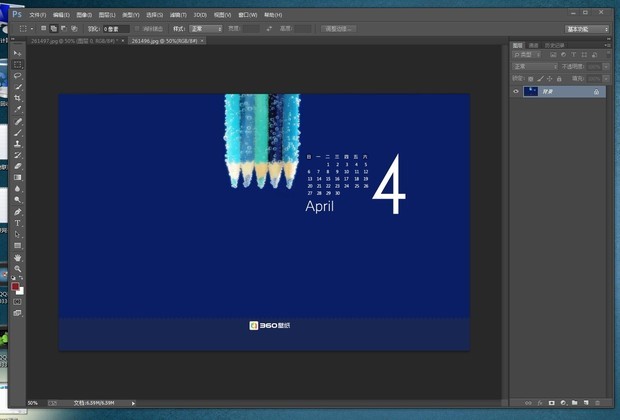Image resolution: width=620 pixels, height=420 pixels.
Task: Select the Crop tool
Action: pyautogui.click(x=18, y=98)
